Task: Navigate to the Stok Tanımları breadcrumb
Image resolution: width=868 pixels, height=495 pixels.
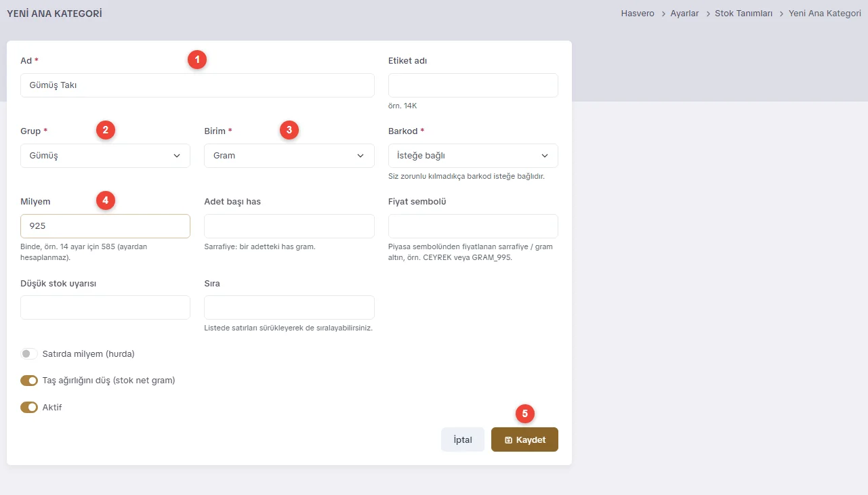Action: (x=744, y=14)
